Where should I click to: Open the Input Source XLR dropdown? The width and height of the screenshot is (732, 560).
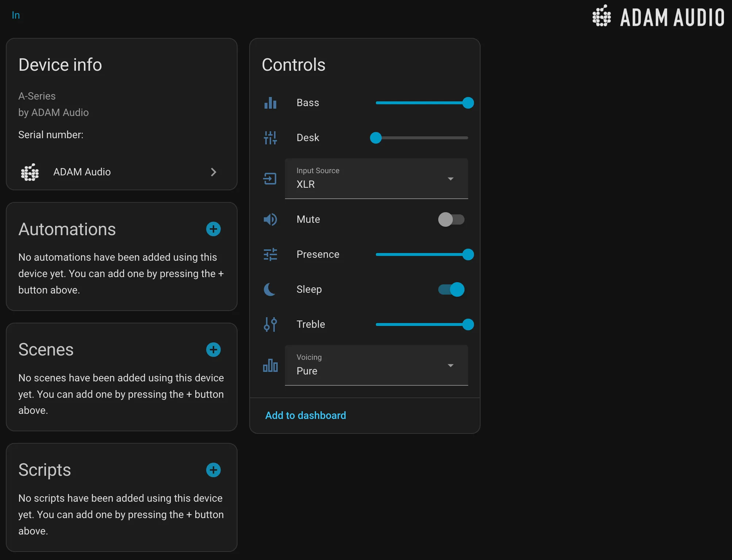click(x=376, y=179)
